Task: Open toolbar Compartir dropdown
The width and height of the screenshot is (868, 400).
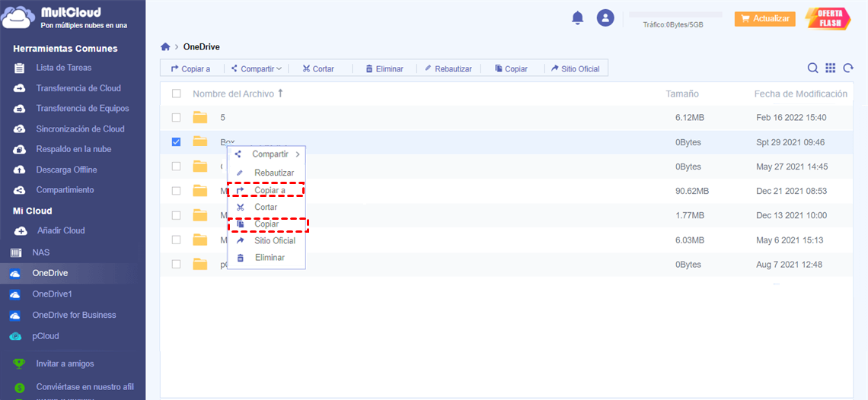Action: pyautogui.click(x=257, y=69)
